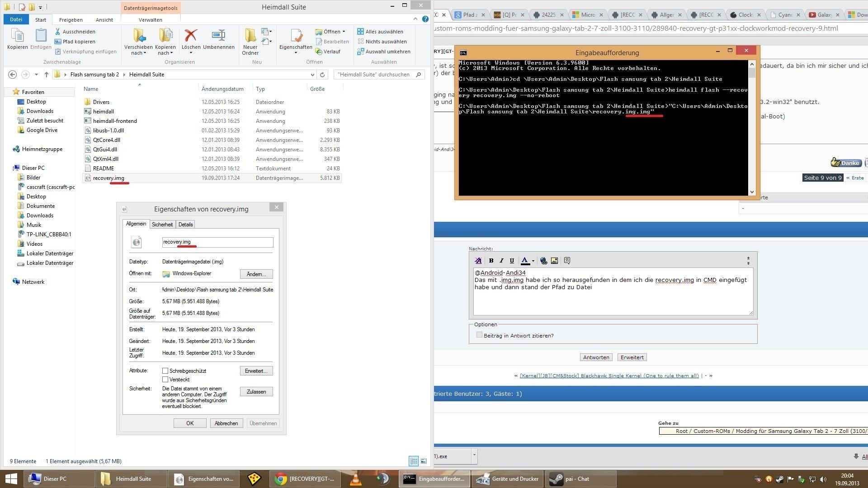Open Gehe zu forum jump dropdown

tap(763, 431)
